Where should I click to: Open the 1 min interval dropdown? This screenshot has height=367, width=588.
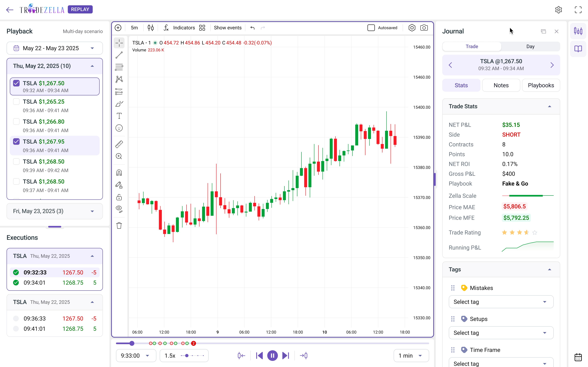[411, 356]
